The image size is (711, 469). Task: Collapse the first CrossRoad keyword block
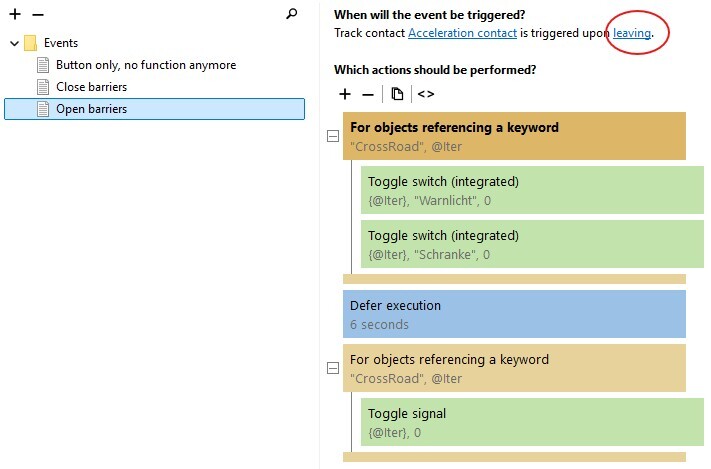click(x=333, y=136)
